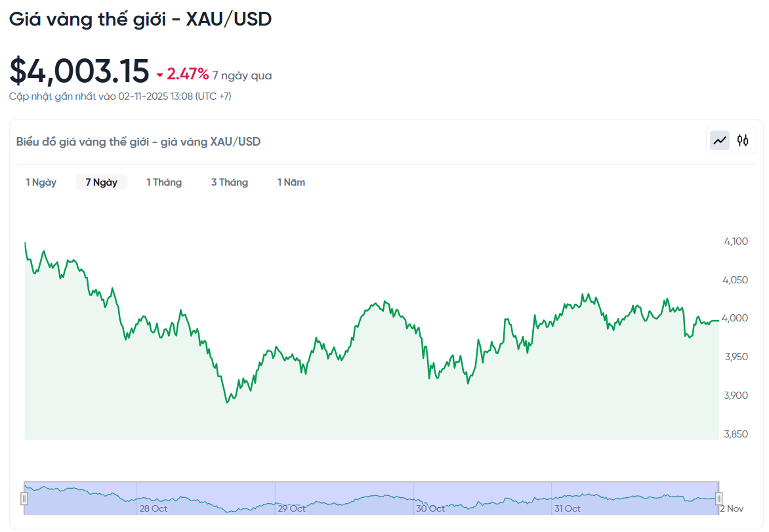Open the 3 Tháng view
The height and width of the screenshot is (532, 769).
tap(230, 182)
